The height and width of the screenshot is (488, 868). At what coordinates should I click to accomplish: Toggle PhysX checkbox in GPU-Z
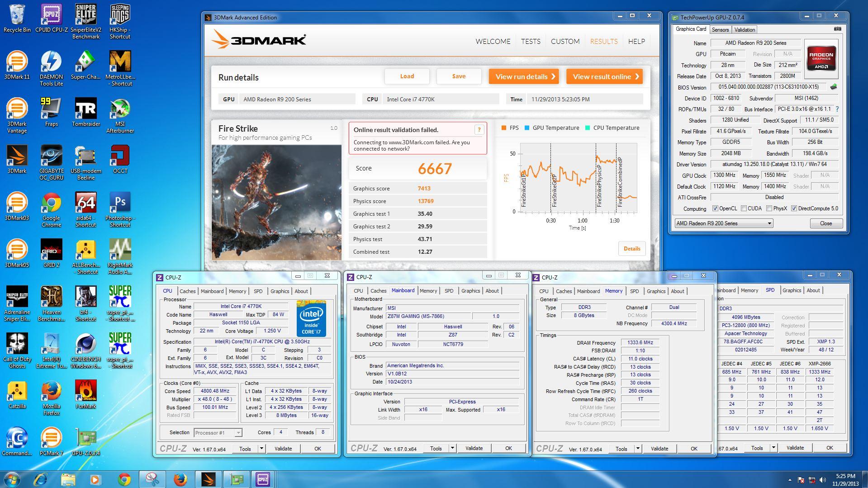(x=769, y=208)
